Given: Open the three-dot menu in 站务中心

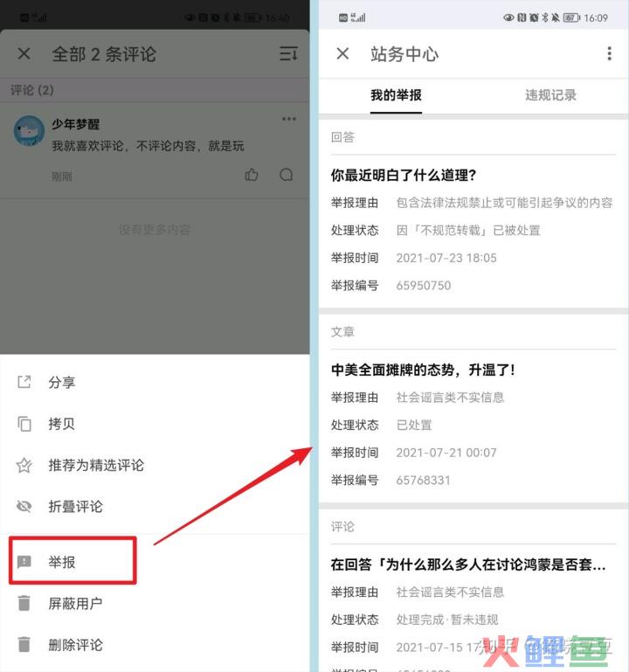Looking at the screenshot, I should pyautogui.click(x=609, y=53).
